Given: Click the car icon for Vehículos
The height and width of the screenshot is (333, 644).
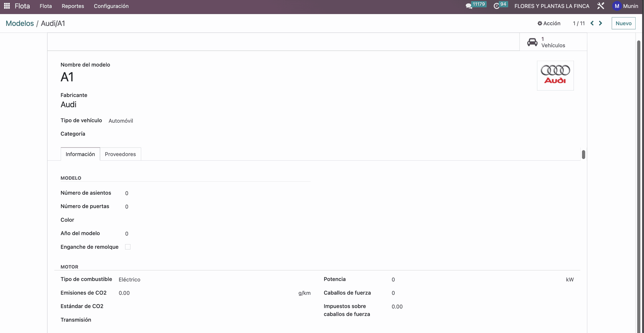Looking at the screenshot, I should (532, 42).
